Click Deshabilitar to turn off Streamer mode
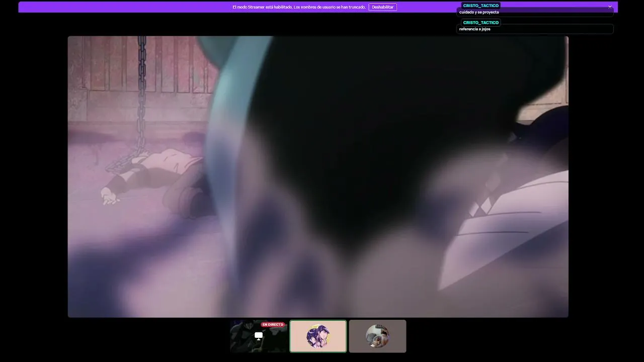 click(382, 7)
